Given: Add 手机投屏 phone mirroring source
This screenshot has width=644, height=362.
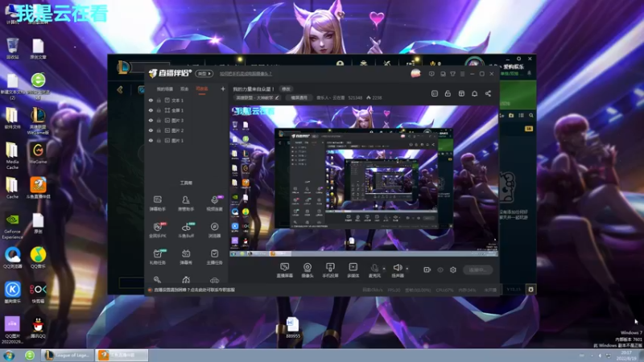Looking at the screenshot, I should pyautogui.click(x=330, y=270).
